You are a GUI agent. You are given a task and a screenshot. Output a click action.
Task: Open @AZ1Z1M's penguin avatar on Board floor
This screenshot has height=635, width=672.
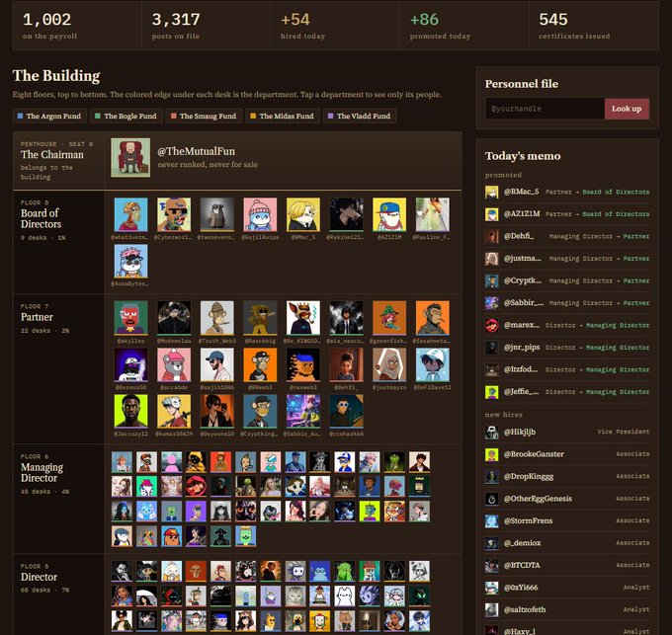pos(389,214)
